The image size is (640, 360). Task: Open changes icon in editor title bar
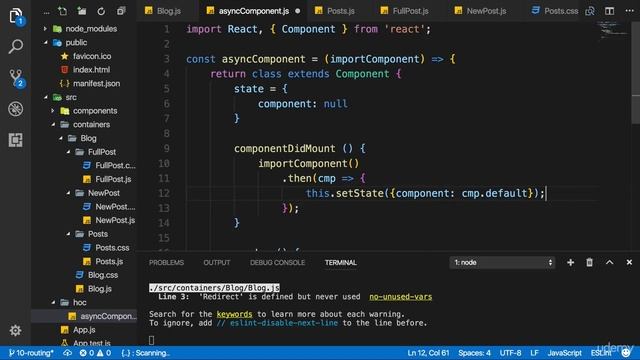coord(590,11)
